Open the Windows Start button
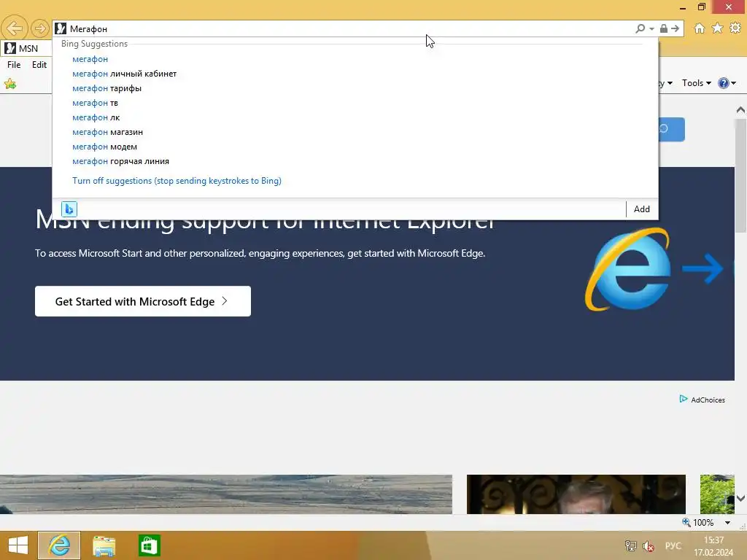 coord(18,545)
